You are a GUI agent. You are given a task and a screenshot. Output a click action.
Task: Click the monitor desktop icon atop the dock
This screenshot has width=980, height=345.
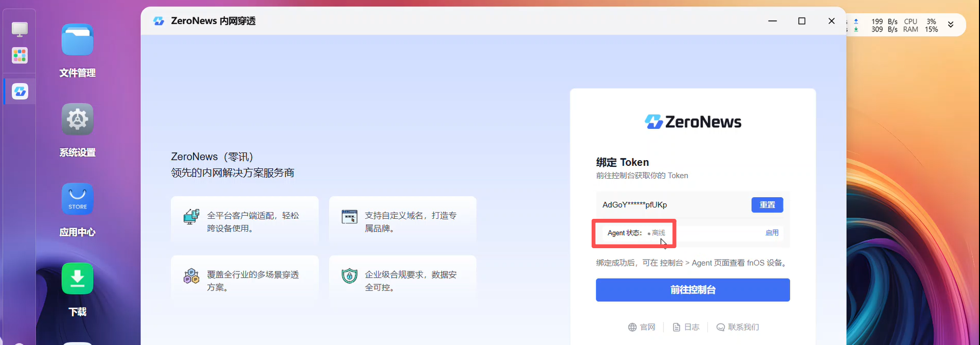(x=20, y=29)
